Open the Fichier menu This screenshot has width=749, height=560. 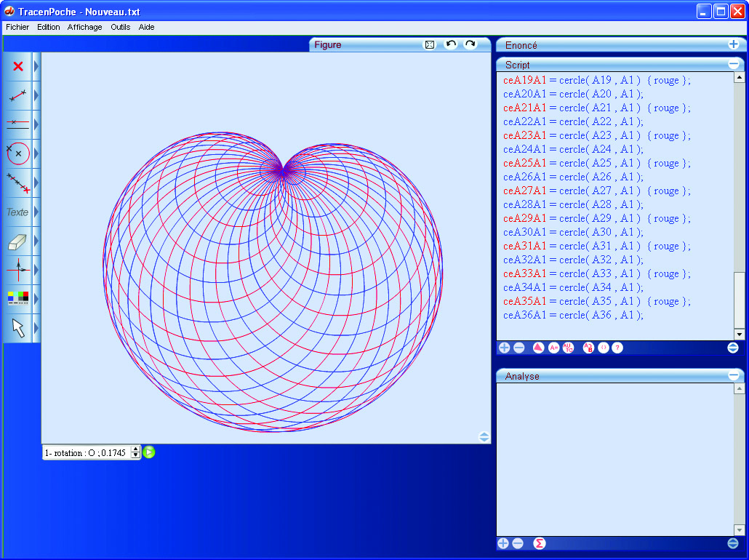pyautogui.click(x=17, y=27)
